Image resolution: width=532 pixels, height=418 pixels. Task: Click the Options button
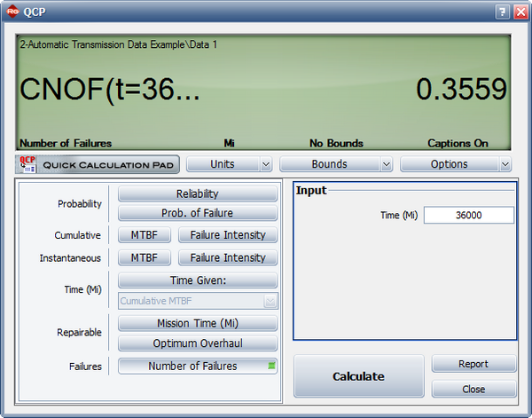[x=450, y=164]
